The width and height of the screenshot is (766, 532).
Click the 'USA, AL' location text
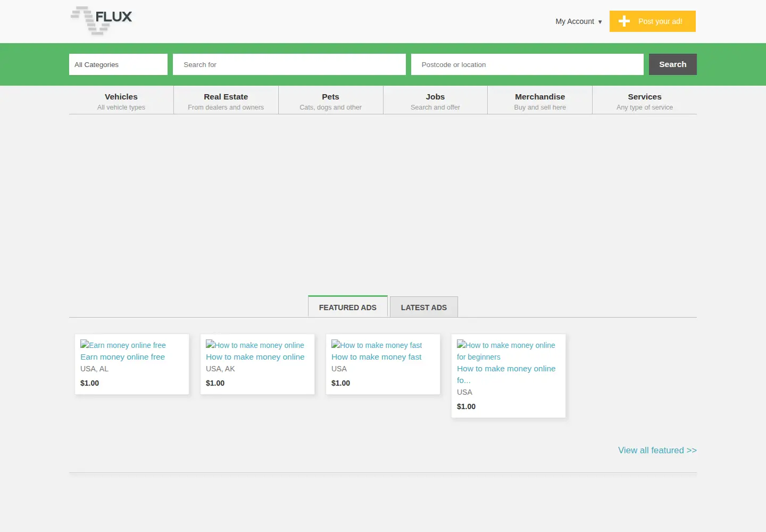[94, 369]
